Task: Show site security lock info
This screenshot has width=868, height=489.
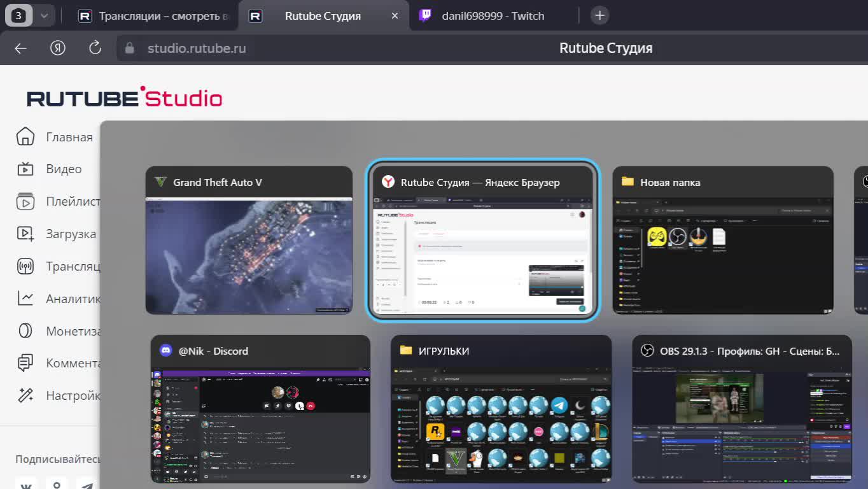Action: (x=130, y=48)
